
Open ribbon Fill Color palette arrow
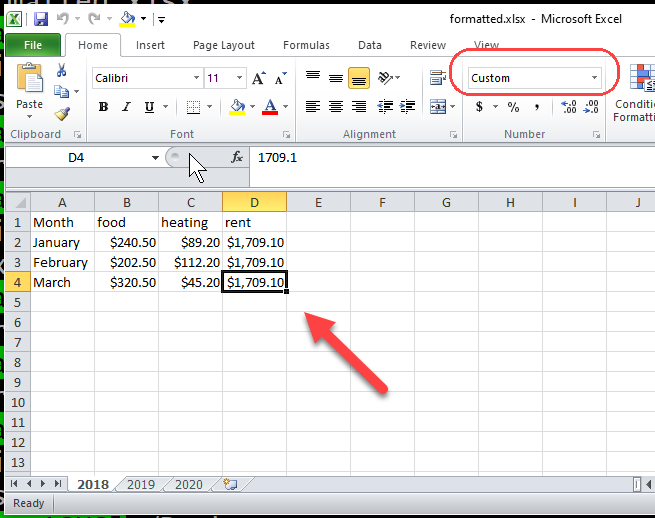point(252,107)
